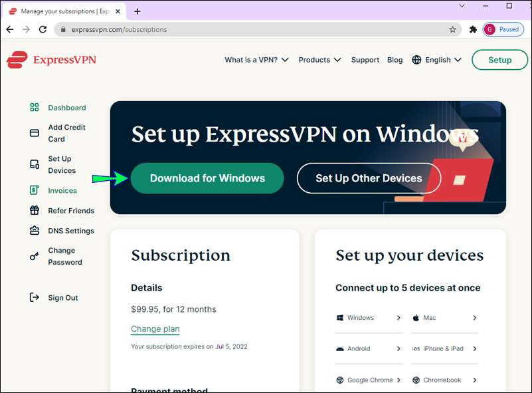
Task: Click the Setup button
Action: [499, 60]
